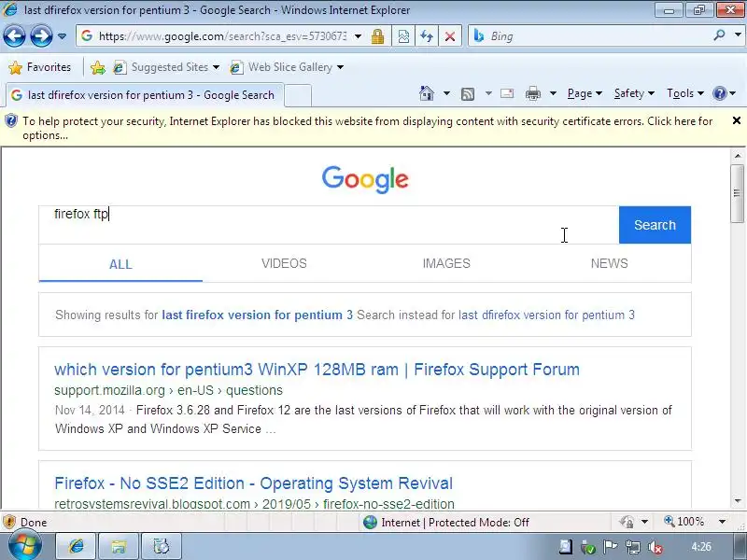Click the security lock icon in address bar
Viewport: 747px width, 560px height.
(378, 36)
